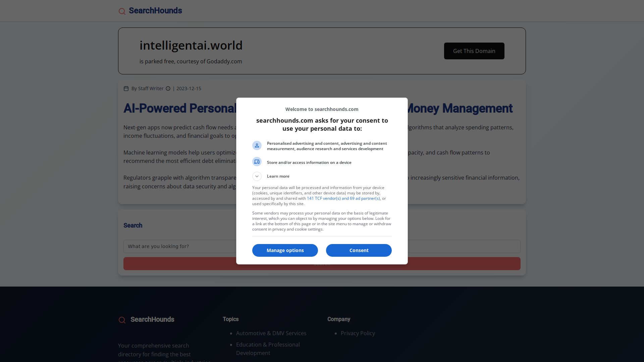Click Manage options in the consent dialog
Screen dimensions: 644x362
pos(285,250)
